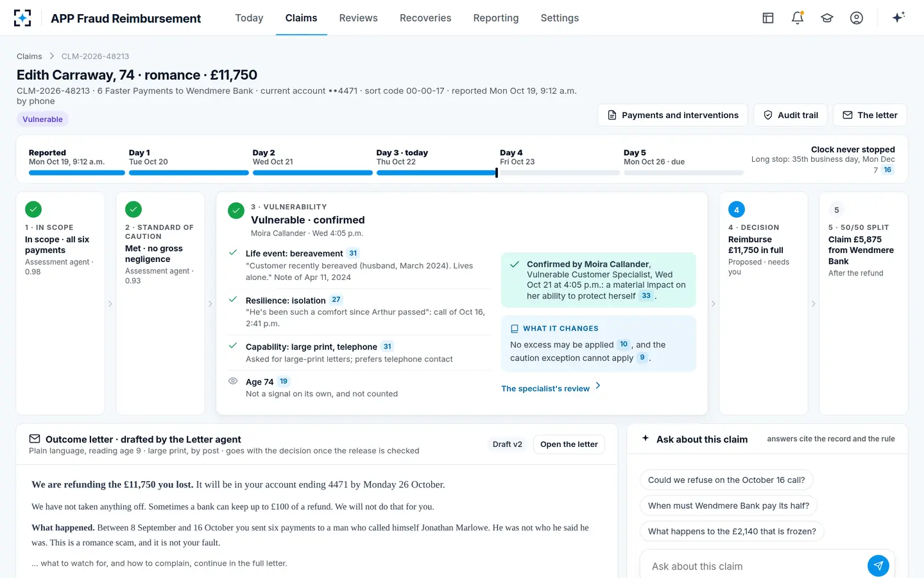The image size is (924, 578).
Task: Open notifications bell
Action: 798,18
